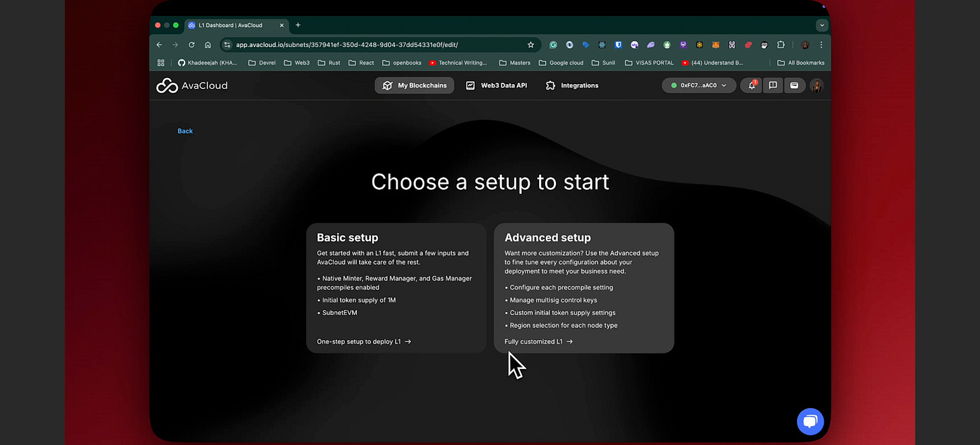The width and height of the screenshot is (980, 445).
Task: Click the billing card icon
Action: click(x=794, y=85)
